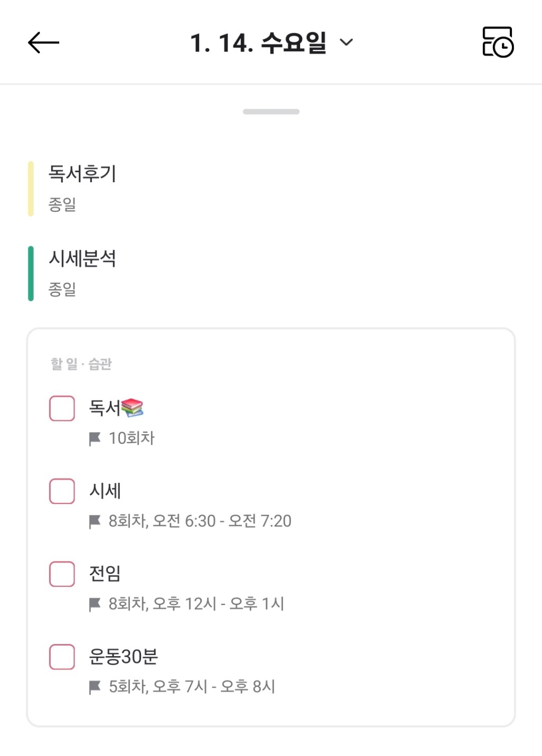The image size is (542, 756).
Task: Mark the 시세 habit as done
Action: tap(62, 491)
